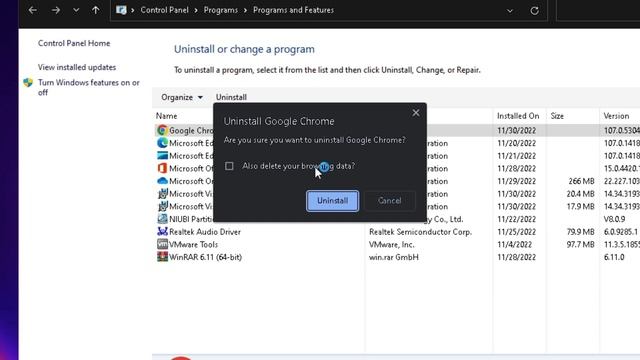Click the NIUBI Partition Editor icon
This screenshot has height=360, width=640.
(162, 219)
